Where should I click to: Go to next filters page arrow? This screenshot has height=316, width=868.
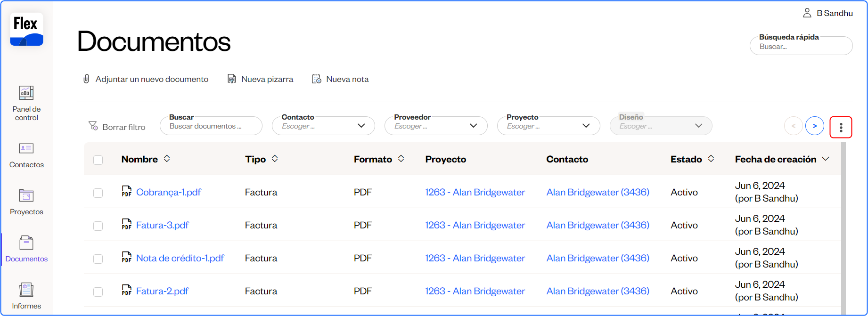pyautogui.click(x=815, y=126)
